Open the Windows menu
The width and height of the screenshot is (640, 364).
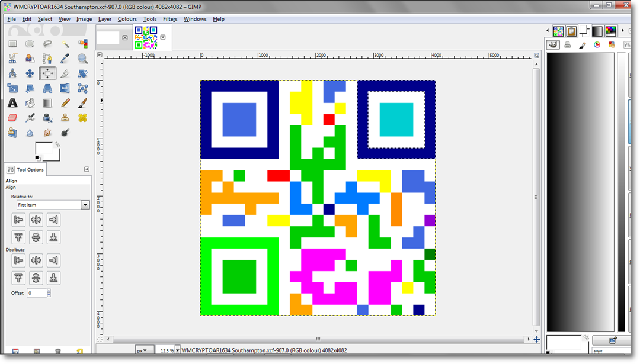coord(195,19)
